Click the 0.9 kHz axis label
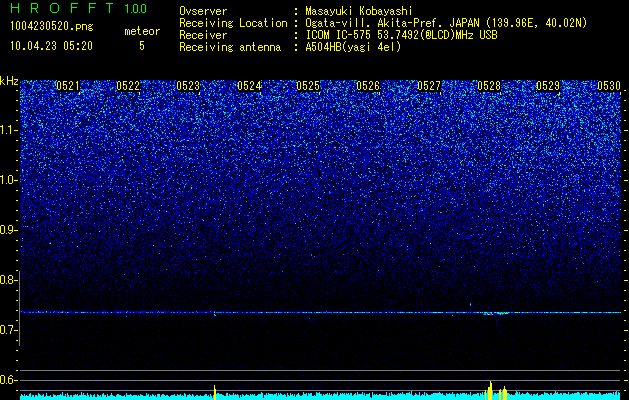 (8, 230)
